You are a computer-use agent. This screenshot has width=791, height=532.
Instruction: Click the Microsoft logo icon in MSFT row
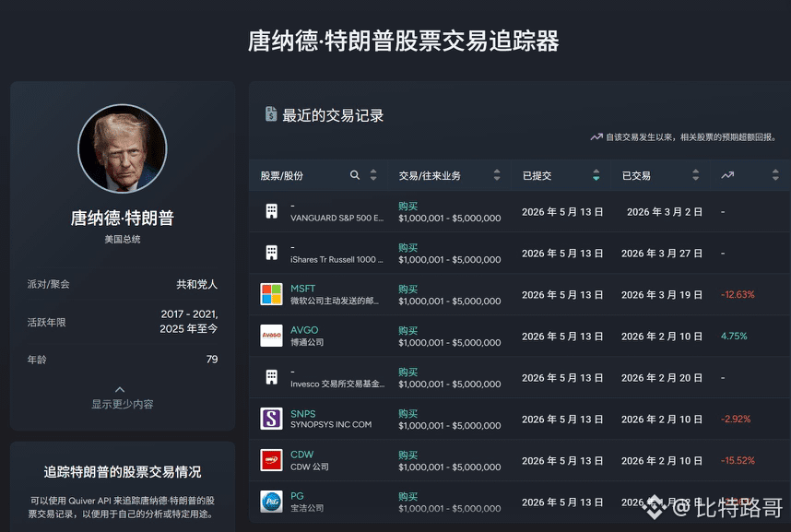coord(271,294)
